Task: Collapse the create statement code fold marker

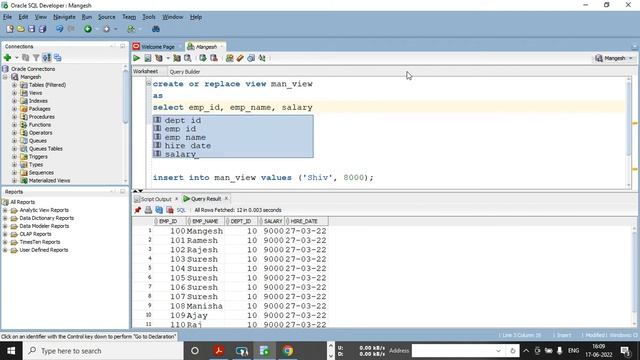Action: (149, 84)
